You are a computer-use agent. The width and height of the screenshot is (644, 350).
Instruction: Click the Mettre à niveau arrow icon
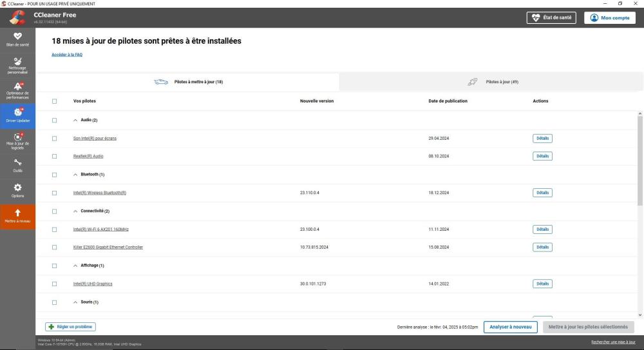pos(17,213)
